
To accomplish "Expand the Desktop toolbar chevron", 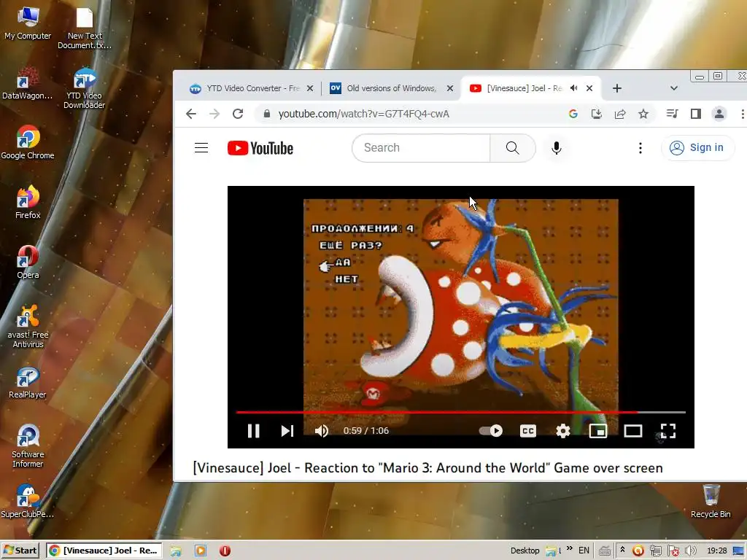I will 569,550.
